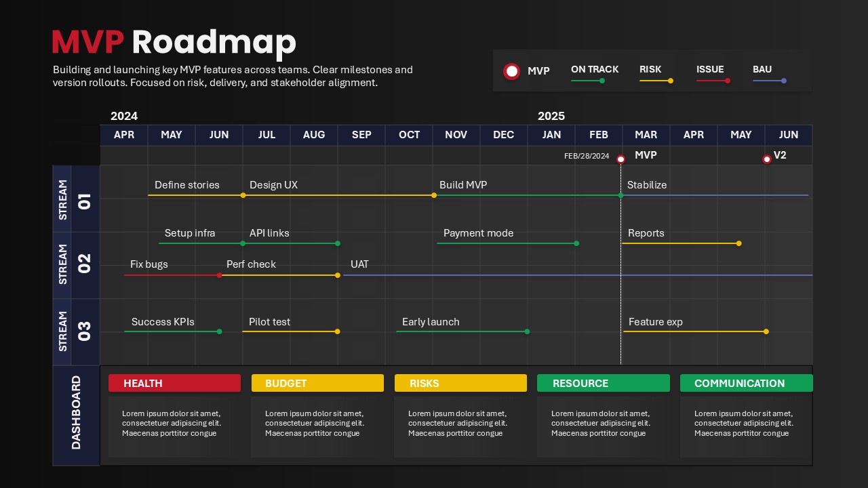This screenshot has height=488, width=868.
Task: Expand the STREAM 02 row label
Action: coord(76,264)
